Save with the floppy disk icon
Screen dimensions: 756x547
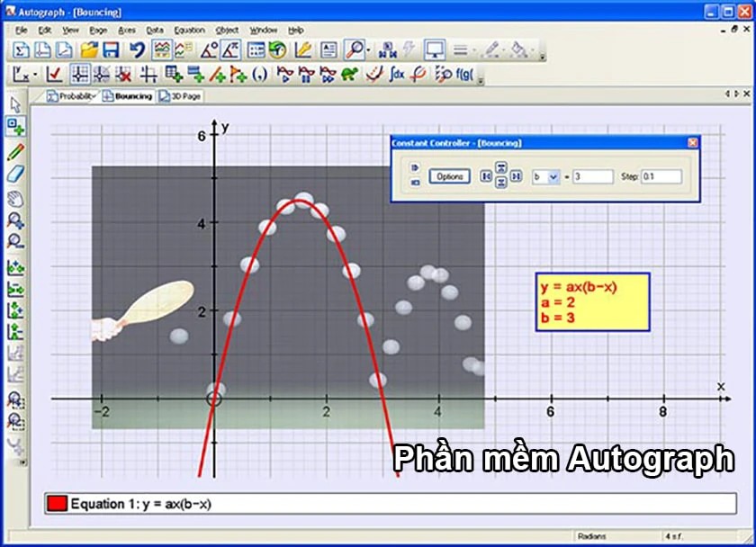point(111,50)
